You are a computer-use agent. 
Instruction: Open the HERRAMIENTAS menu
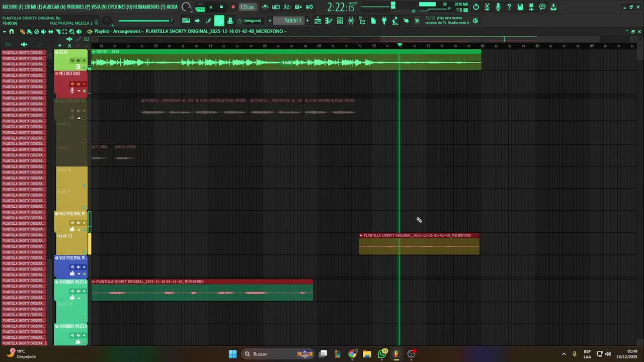(150, 7)
